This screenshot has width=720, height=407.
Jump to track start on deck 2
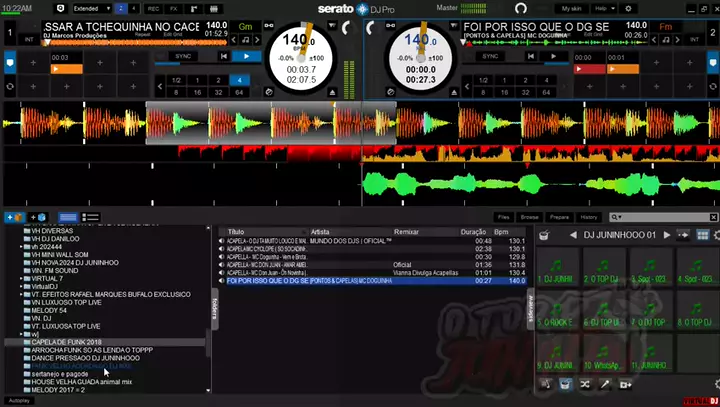(531, 57)
